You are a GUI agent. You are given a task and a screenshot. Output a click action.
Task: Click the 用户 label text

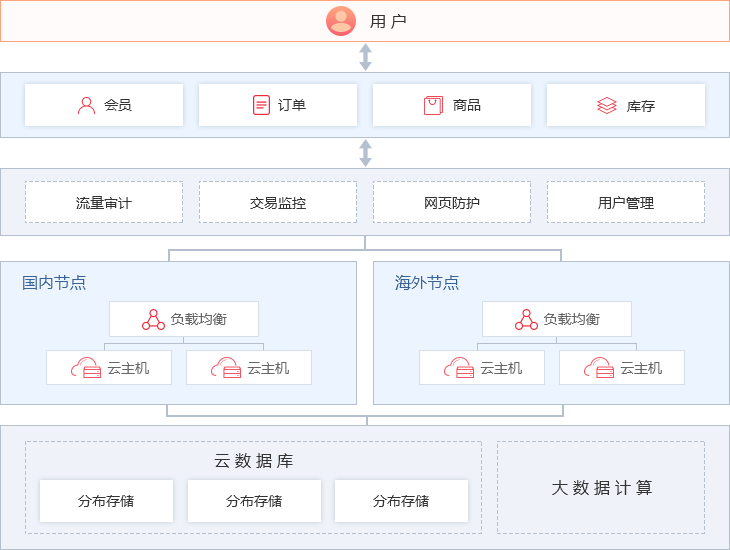tap(388, 21)
